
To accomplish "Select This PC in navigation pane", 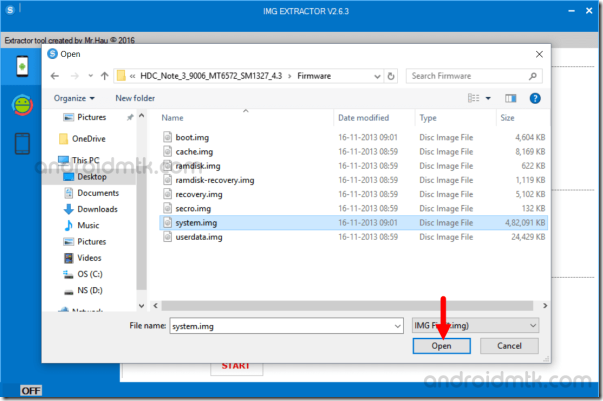I will coord(85,160).
